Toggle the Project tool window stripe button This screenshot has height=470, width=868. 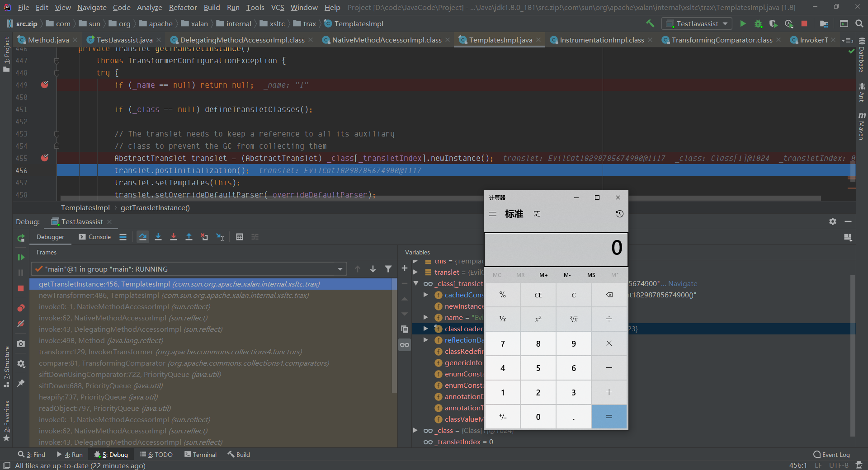(6, 54)
